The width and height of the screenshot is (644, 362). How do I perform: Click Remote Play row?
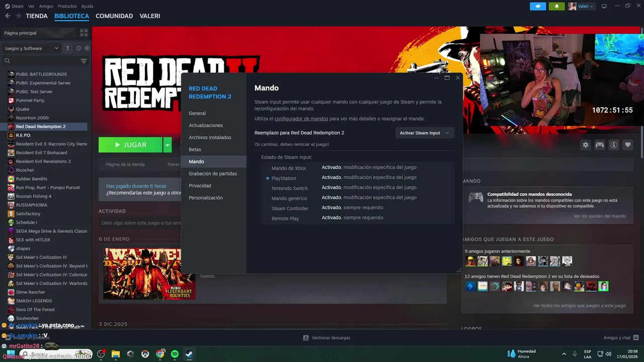pos(358,218)
